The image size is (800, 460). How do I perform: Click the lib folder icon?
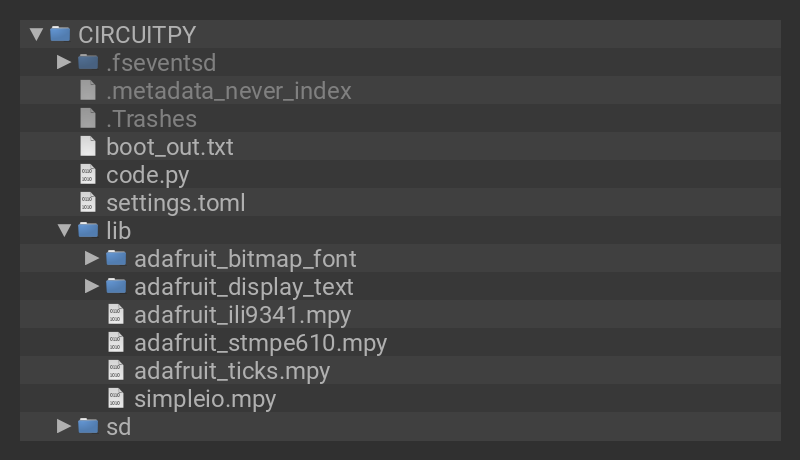coord(88,230)
